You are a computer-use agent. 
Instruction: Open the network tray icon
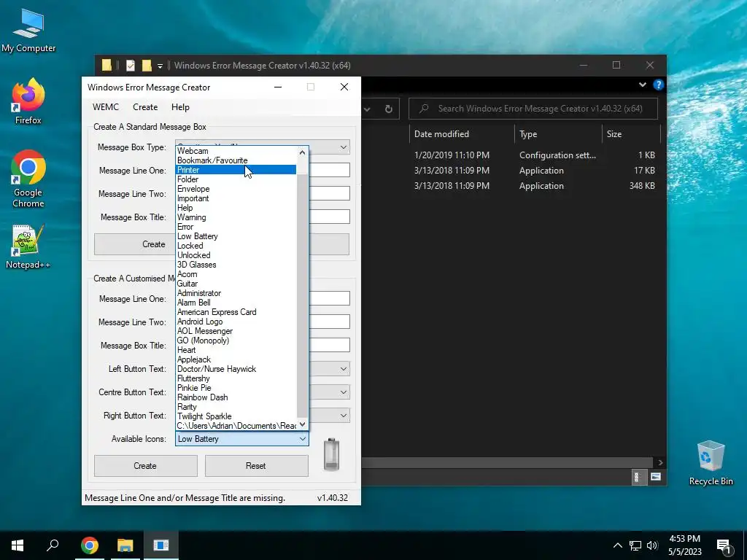click(x=635, y=545)
